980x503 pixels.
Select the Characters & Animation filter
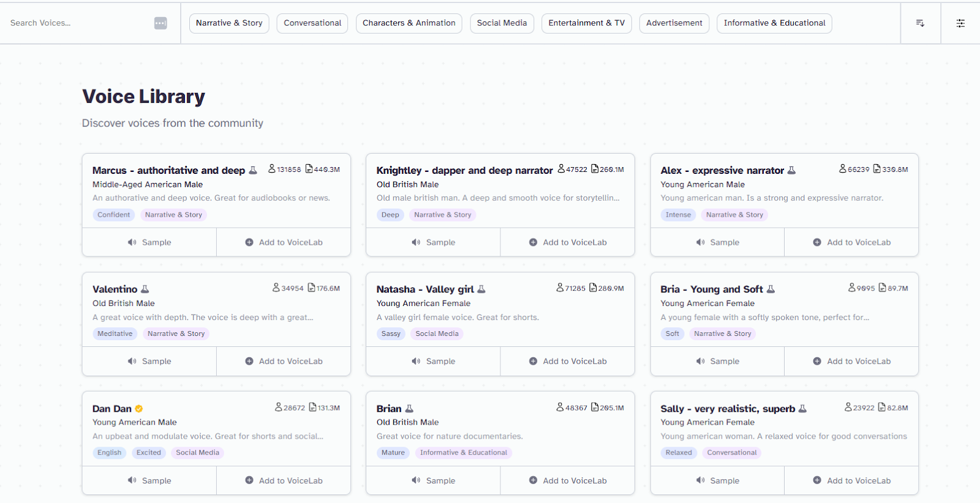(x=409, y=23)
